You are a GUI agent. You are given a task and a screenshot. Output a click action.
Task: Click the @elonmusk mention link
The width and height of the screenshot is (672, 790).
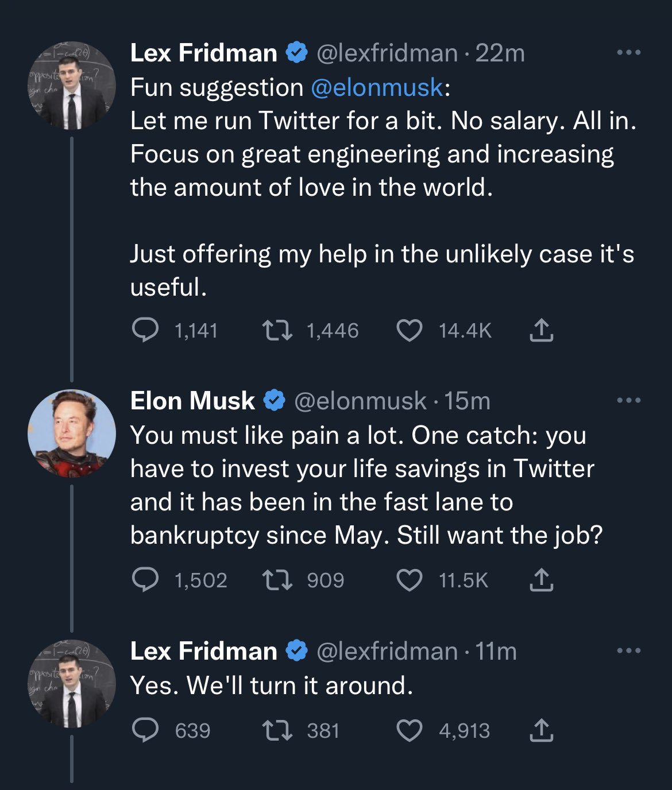tap(377, 87)
